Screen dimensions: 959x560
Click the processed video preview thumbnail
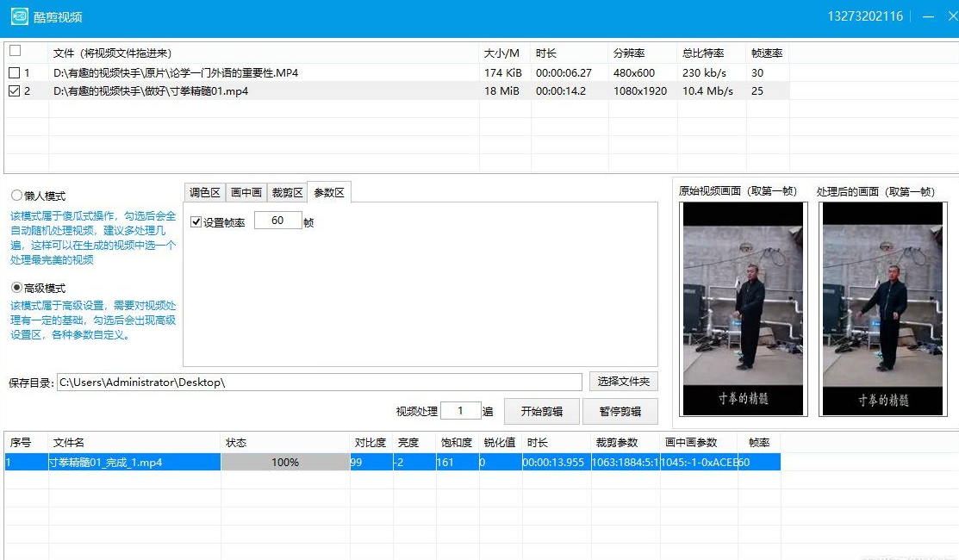(881, 308)
